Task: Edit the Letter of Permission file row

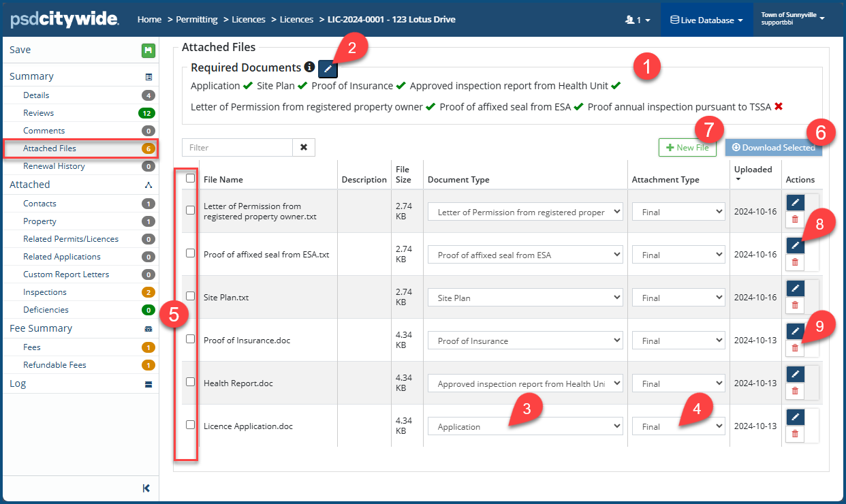Action: (x=795, y=202)
